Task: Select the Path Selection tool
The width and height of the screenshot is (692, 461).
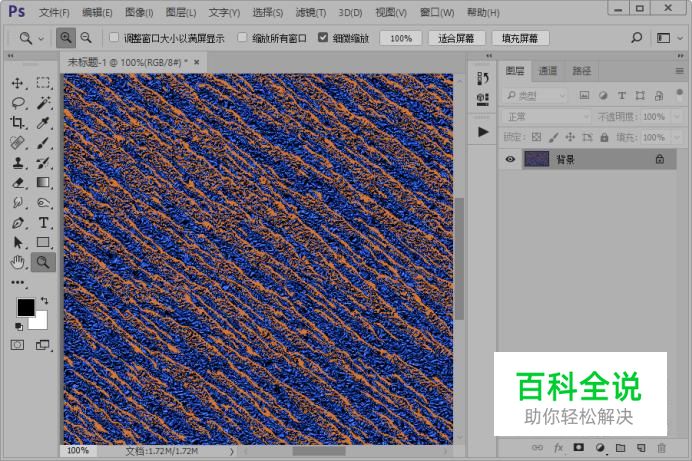Action: coord(18,242)
